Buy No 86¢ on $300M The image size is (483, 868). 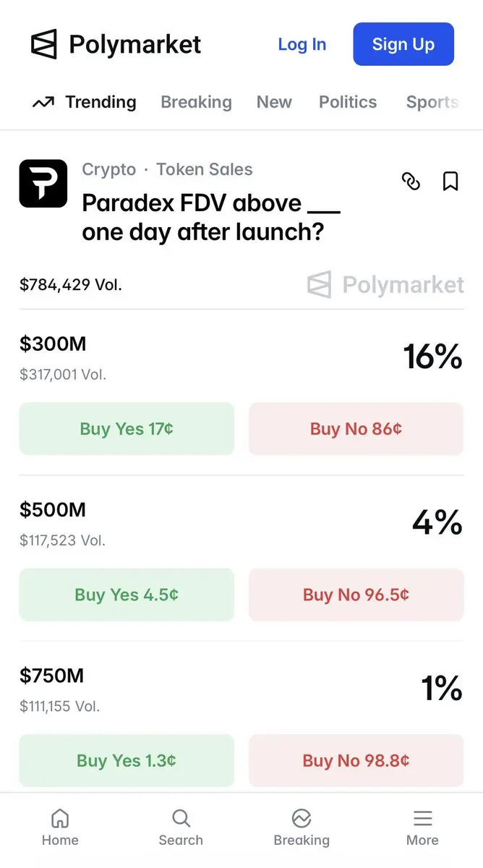pyautogui.click(x=356, y=429)
